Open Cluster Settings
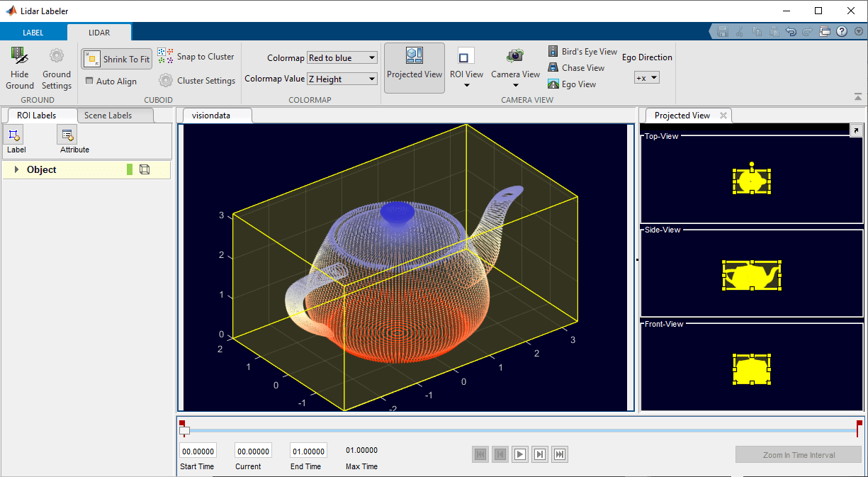868x477 pixels. tap(197, 80)
